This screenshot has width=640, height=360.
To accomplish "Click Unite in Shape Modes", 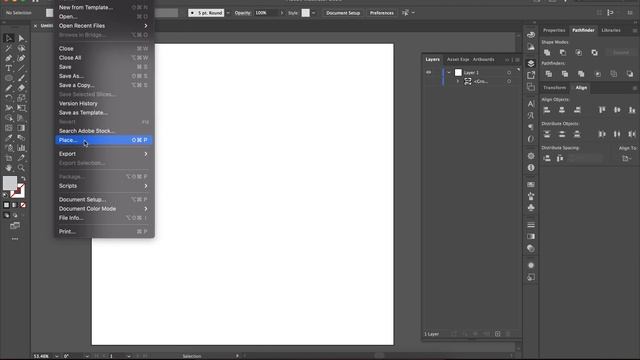I will (x=547, y=53).
